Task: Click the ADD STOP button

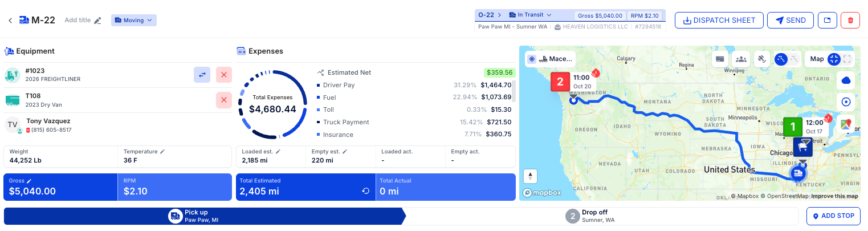Action: (833, 216)
